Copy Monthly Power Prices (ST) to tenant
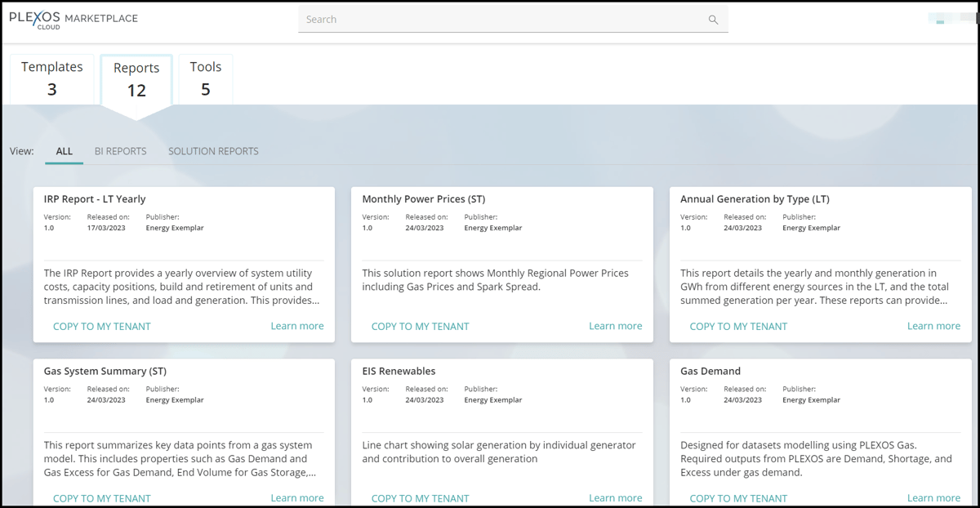980x508 pixels. [x=421, y=326]
